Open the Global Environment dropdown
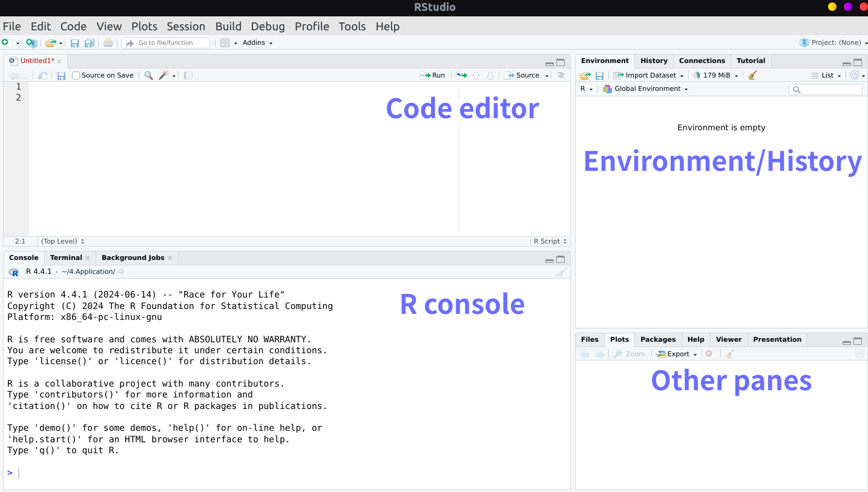 [645, 88]
